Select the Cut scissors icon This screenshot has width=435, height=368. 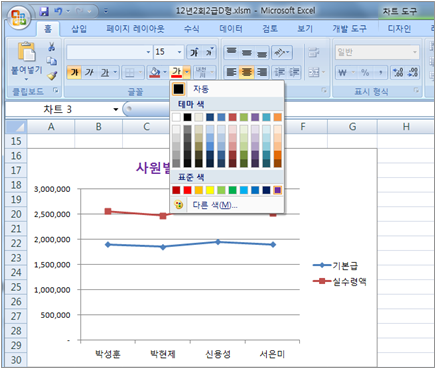52,47
